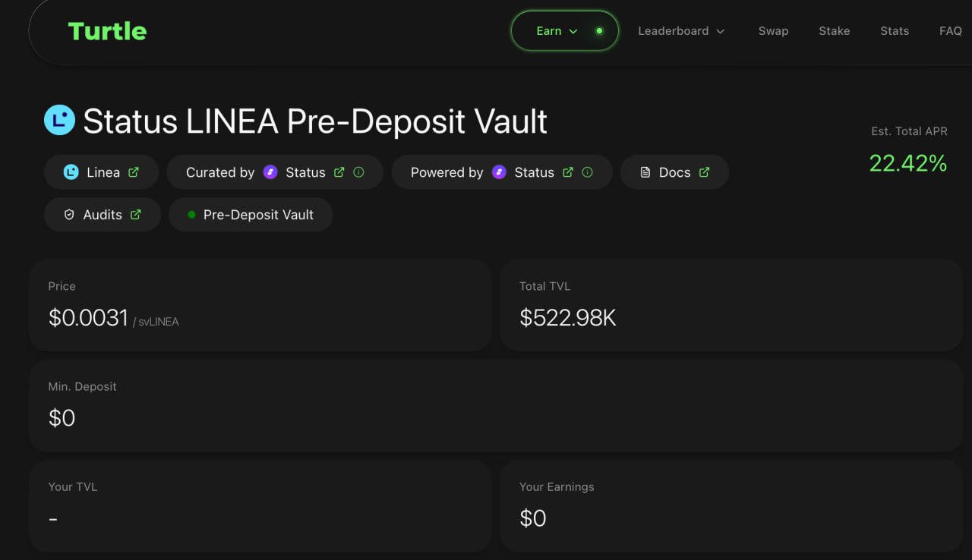Click the document icon on Docs chip
This screenshot has height=560, width=972.
645,172
